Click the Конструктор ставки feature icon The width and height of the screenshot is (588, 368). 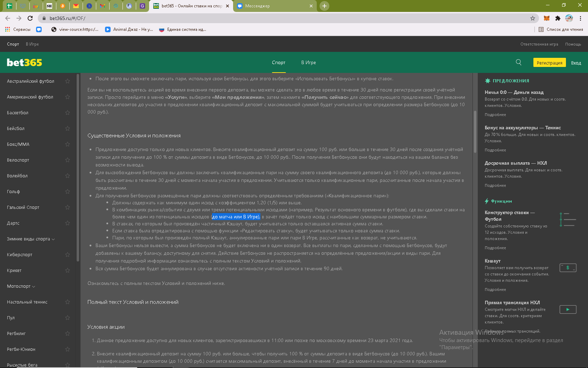pos(568,219)
